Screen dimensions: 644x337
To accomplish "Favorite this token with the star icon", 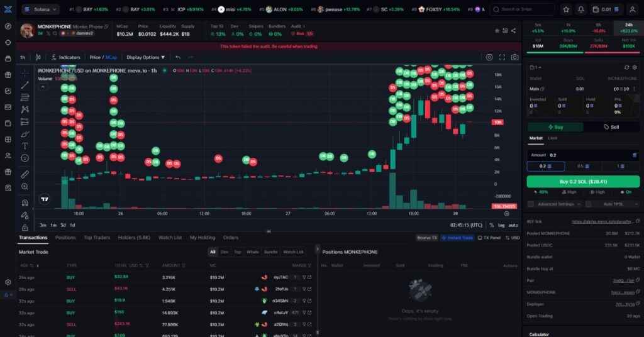I will pos(497,31).
